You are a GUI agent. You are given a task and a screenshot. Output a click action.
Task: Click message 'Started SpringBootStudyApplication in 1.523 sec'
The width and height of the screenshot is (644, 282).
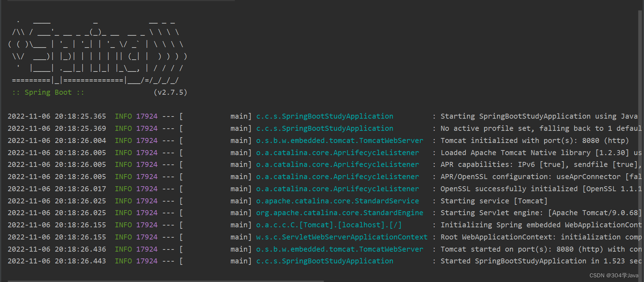coord(541,261)
